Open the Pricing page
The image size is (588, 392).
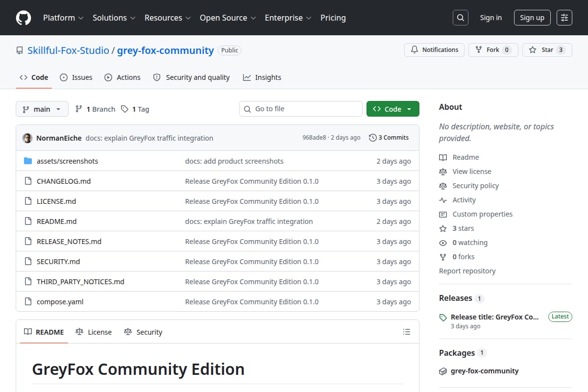click(333, 18)
